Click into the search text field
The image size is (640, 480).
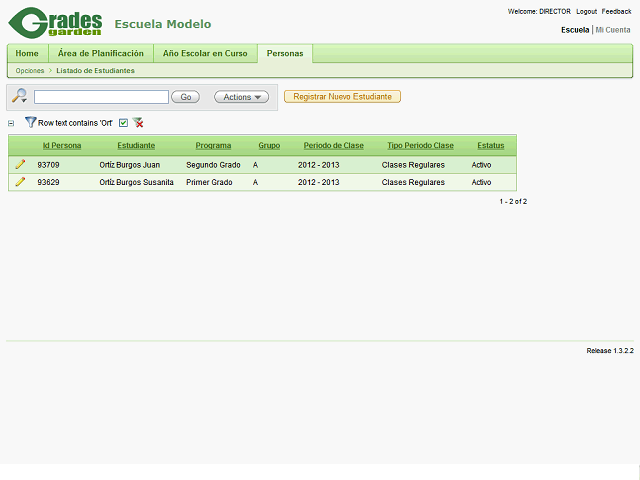101,97
